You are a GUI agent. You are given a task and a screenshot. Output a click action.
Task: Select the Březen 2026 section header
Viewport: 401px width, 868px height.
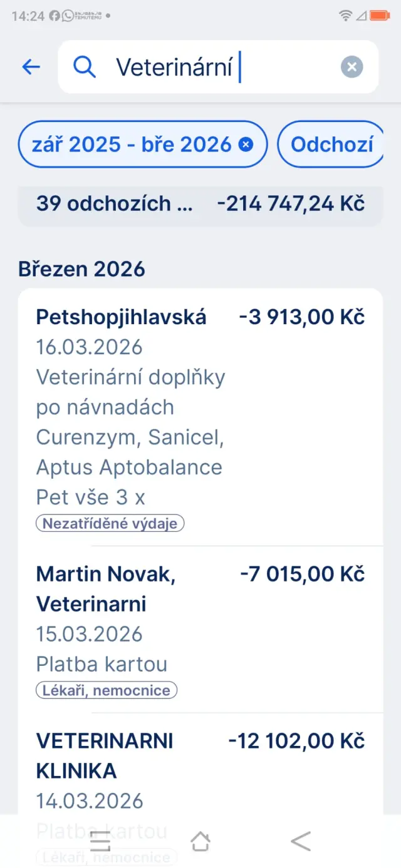(x=81, y=269)
